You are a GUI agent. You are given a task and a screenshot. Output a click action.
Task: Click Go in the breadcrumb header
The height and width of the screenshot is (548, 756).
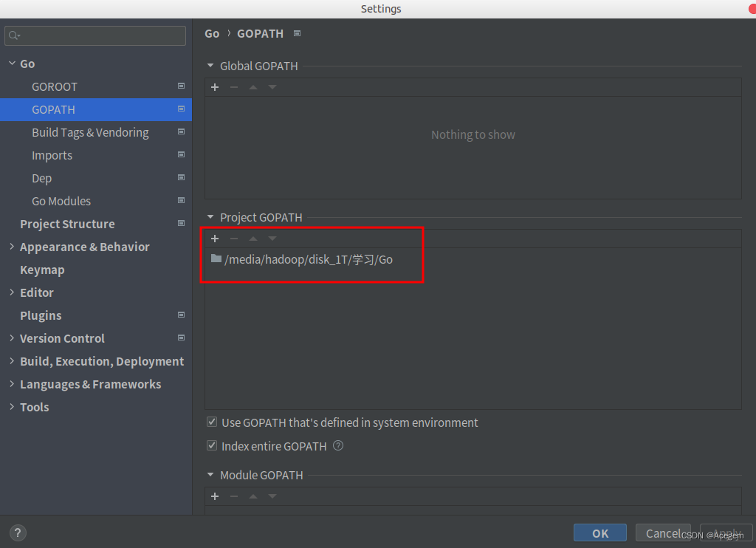coord(212,34)
